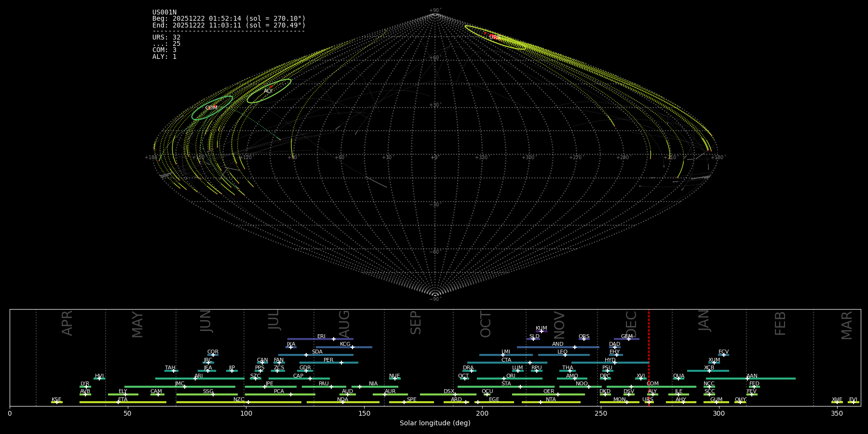The height and width of the screenshot is (434, 868).
Task: Click the GEM shower label in timeline
Action: point(626,337)
